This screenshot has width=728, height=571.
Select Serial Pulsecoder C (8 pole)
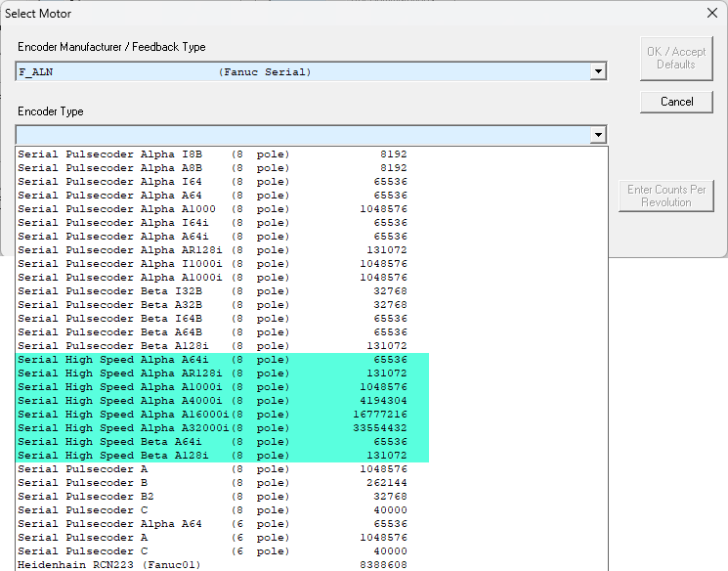(x=312, y=510)
